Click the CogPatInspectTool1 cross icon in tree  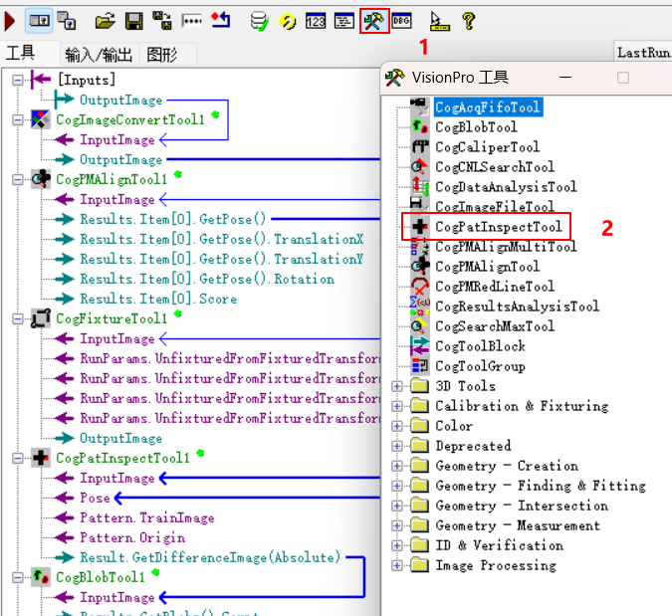(40, 458)
